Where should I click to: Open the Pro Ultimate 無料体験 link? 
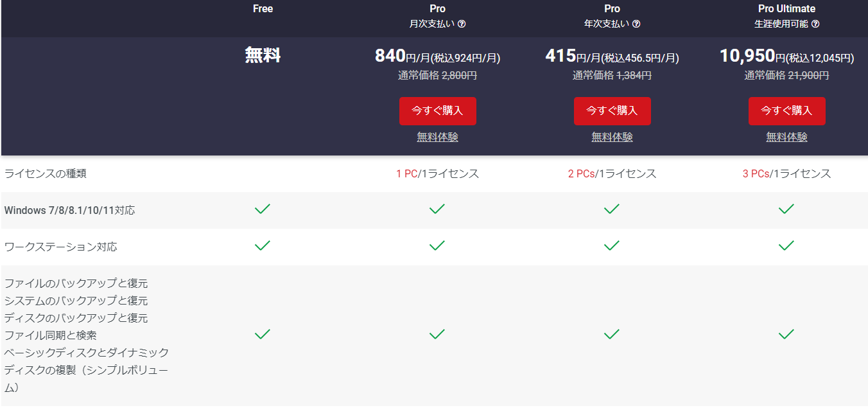[x=787, y=137]
